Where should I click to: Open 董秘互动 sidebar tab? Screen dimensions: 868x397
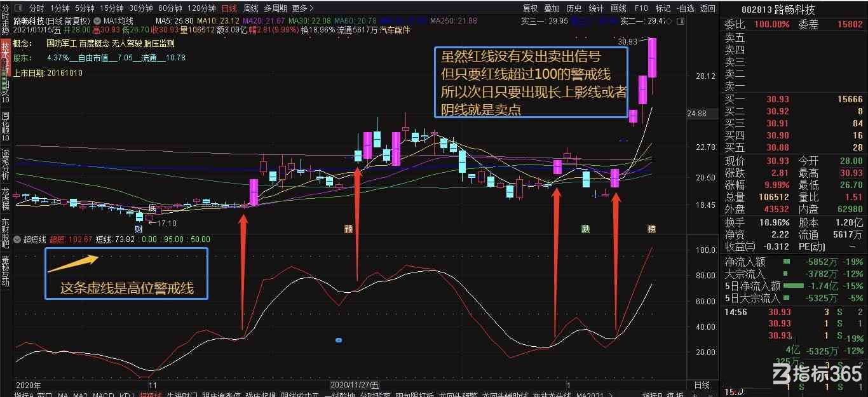pyautogui.click(x=6, y=270)
